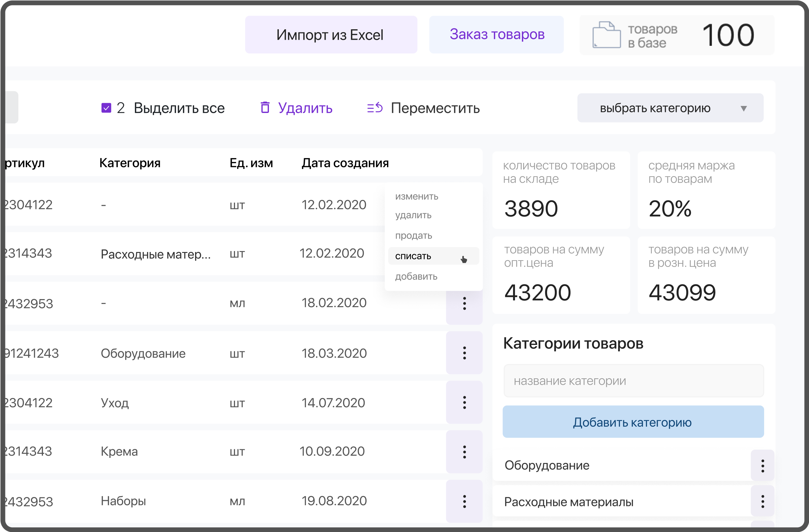Image resolution: width=809 pixels, height=532 pixels.
Task: Click the date 18.03.2020
Action: (334, 353)
